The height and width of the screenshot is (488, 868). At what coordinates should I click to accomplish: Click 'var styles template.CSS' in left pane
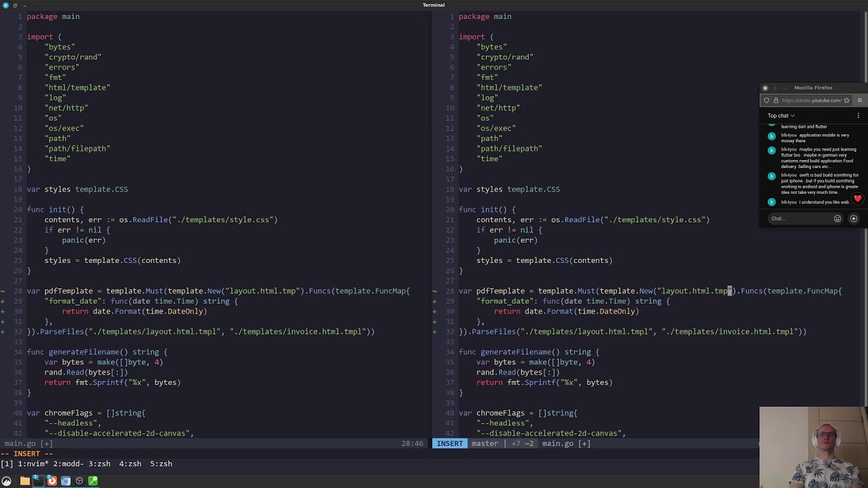(x=77, y=189)
